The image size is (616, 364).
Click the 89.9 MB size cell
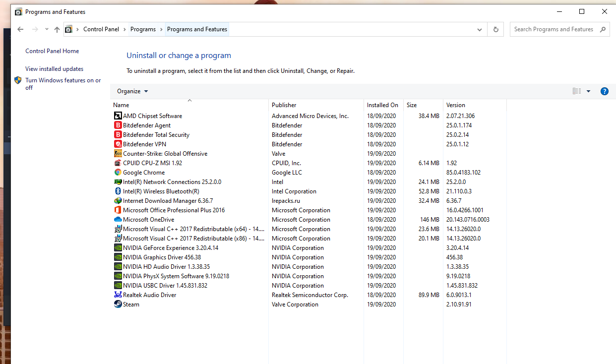[429, 295]
